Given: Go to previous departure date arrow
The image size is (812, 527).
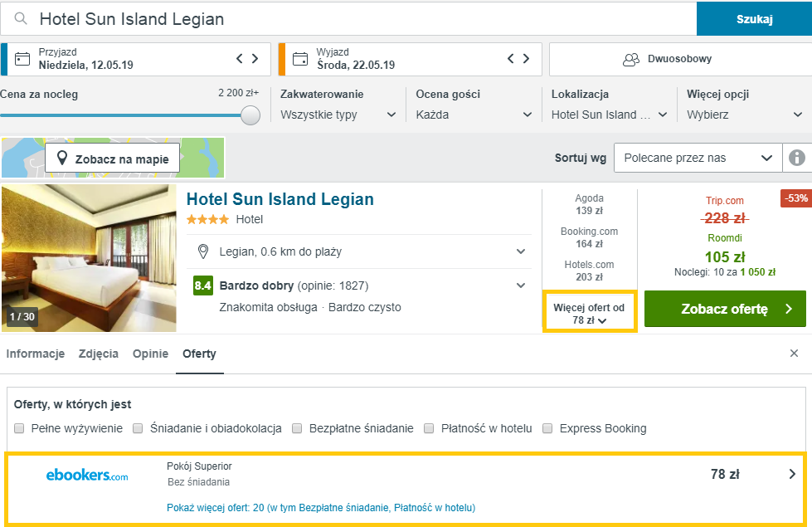Looking at the screenshot, I should (511, 59).
